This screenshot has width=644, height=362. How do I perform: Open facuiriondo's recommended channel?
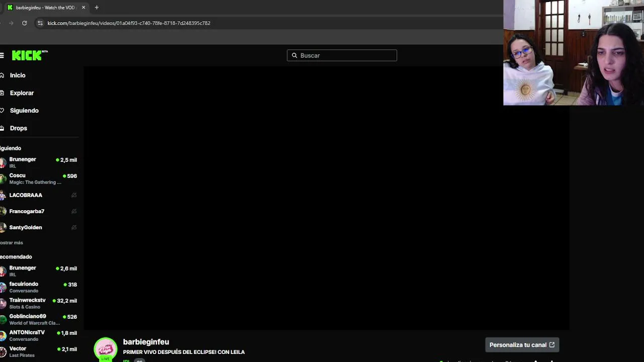tap(39, 287)
